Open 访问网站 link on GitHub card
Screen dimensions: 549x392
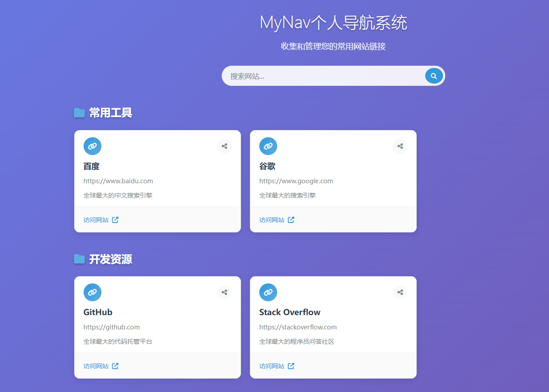pos(101,366)
